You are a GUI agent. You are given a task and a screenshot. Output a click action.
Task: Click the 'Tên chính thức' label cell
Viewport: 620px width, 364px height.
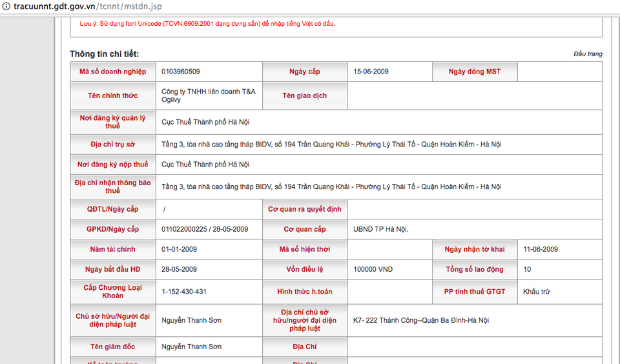click(112, 96)
